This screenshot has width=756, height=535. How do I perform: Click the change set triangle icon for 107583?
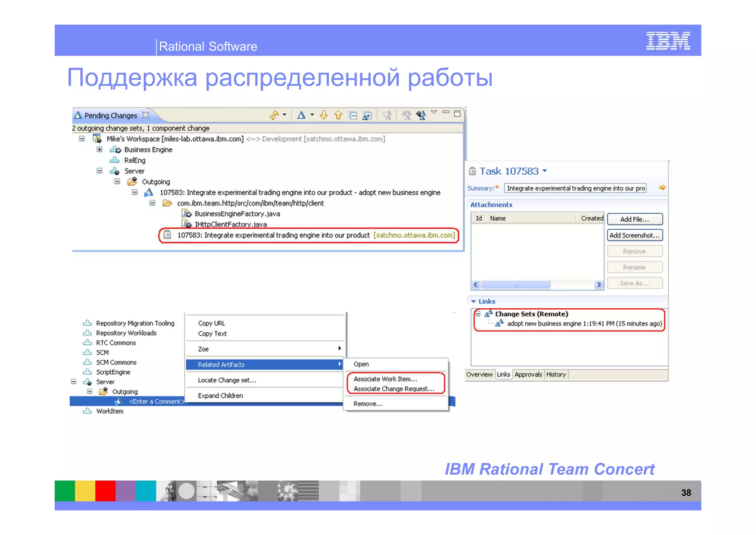click(149, 192)
